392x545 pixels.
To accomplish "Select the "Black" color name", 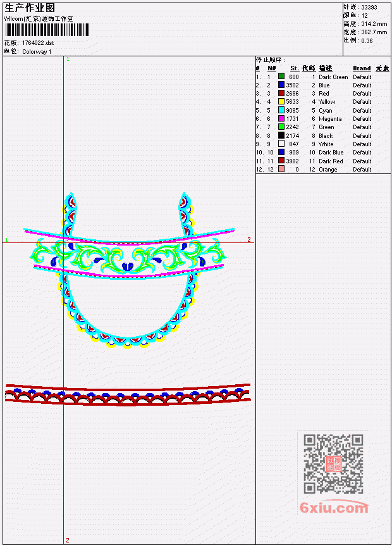I will click(326, 136).
